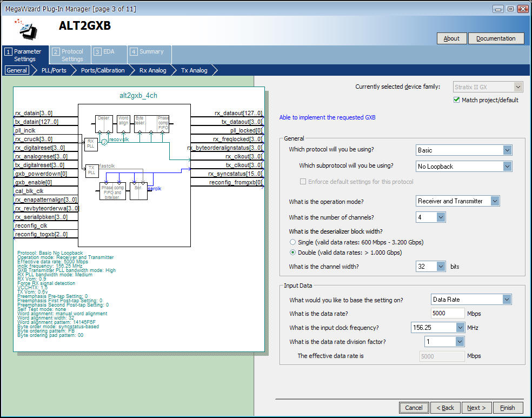Toggle the Match project/default checkbox
Viewport: 532px width, 418px height.
457,99
